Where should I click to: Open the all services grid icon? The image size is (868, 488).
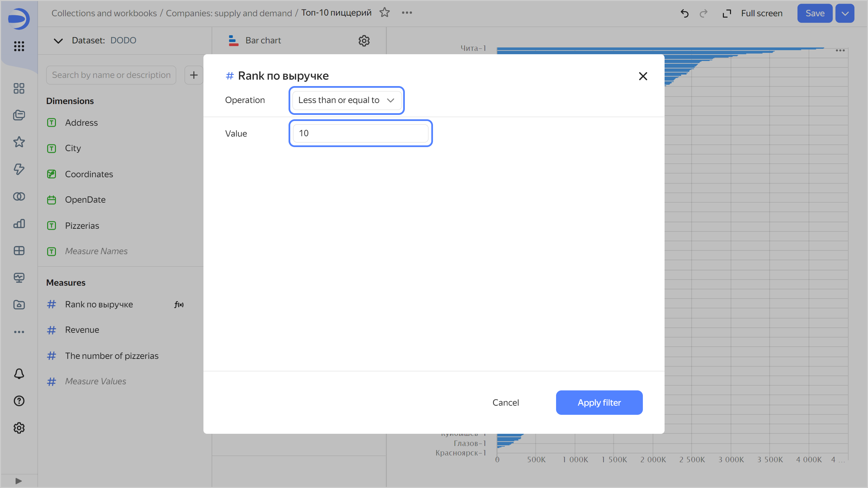tap(19, 46)
